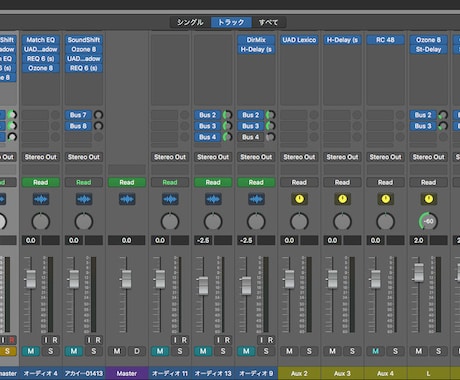Toggle the D dim button on Master
The height and width of the screenshot is (380, 460).
(137, 351)
